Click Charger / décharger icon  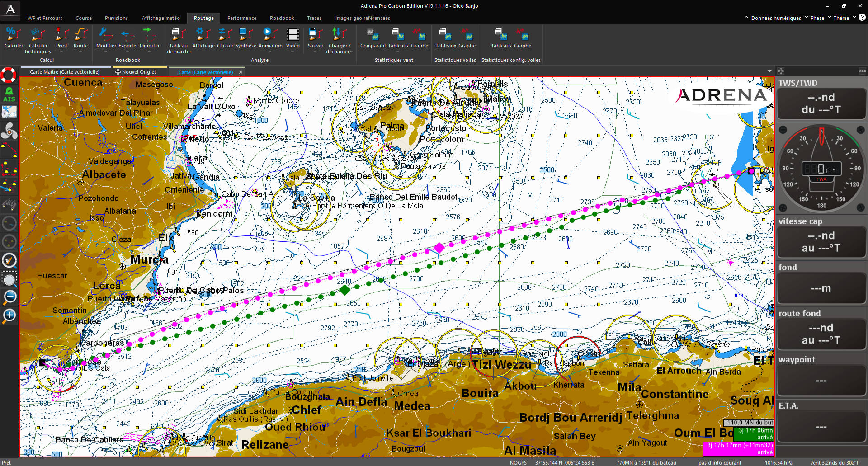tap(339, 34)
